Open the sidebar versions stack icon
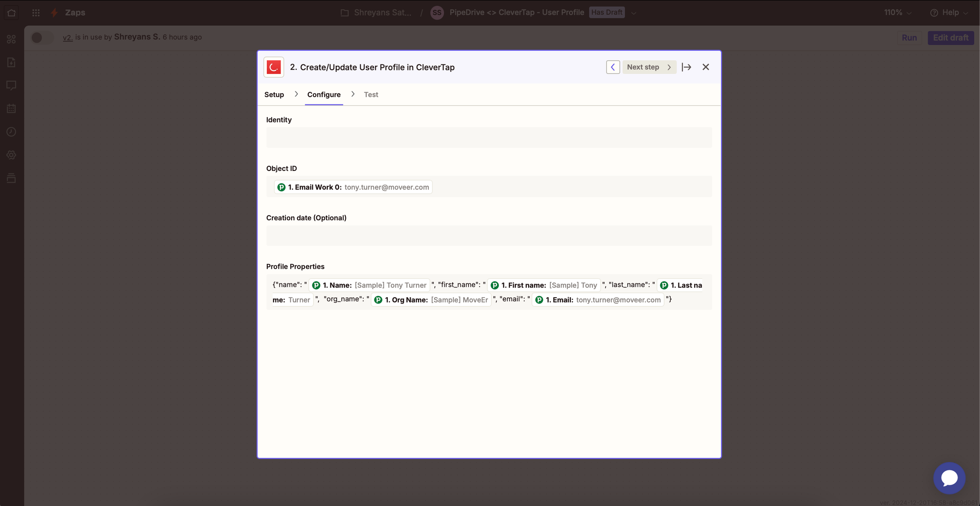 click(x=11, y=178)
